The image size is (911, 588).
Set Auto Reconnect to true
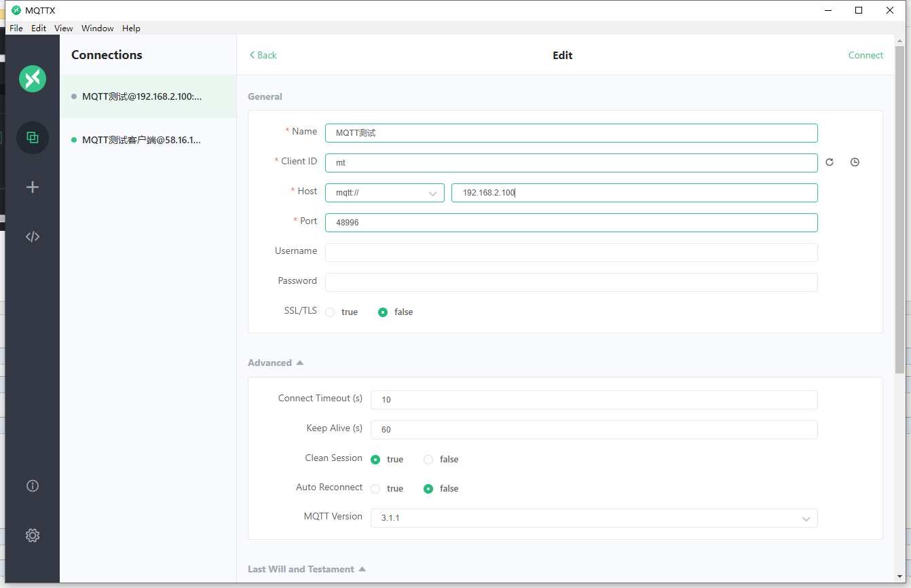(387, 489)
